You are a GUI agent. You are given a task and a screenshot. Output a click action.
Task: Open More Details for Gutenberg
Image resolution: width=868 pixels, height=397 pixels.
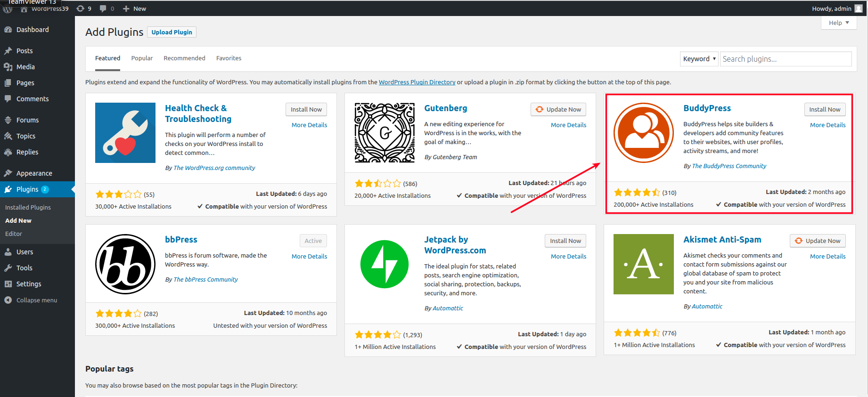click(x=568, y=125)
